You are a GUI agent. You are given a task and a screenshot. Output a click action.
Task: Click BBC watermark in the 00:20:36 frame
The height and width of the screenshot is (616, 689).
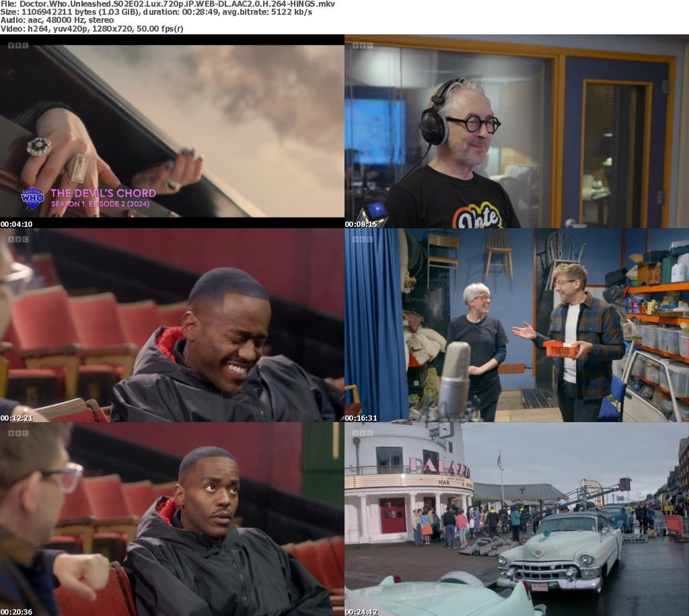pyautogui.click(x=18, y=433)
